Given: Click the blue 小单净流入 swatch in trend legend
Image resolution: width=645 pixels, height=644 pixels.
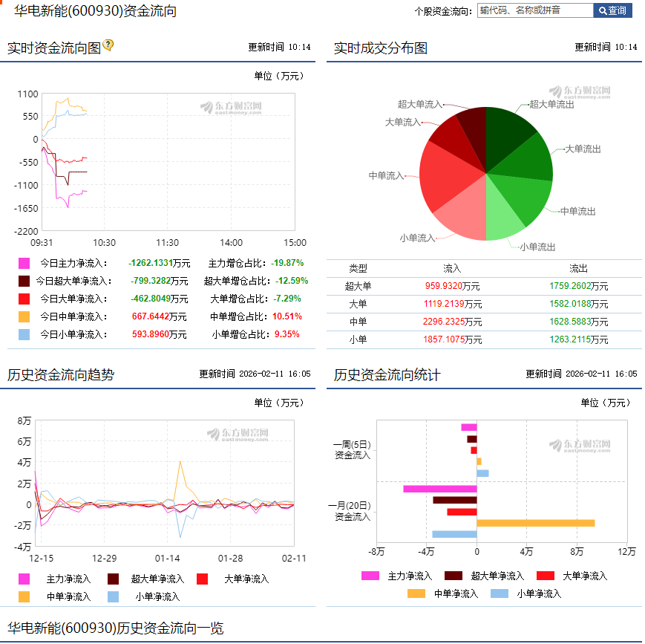Looking at the screenshot, I should pyautogui.click(x=113, y=596).
